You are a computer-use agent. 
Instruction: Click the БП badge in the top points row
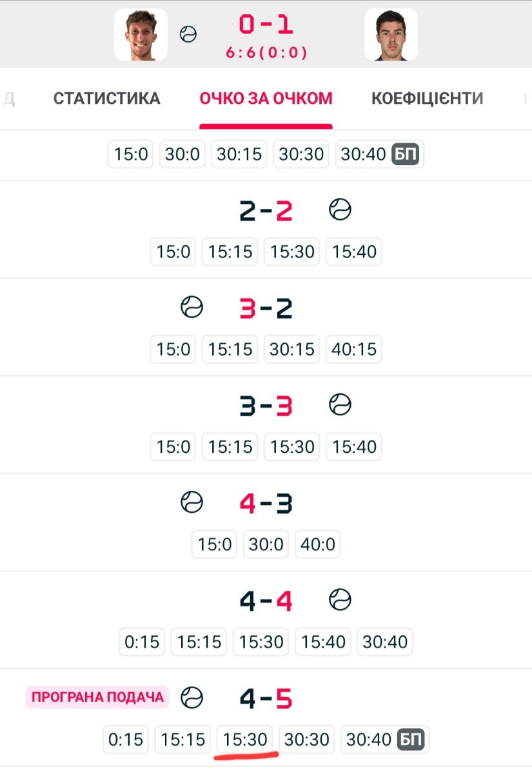pyautogui.click(x=406, y=155)
